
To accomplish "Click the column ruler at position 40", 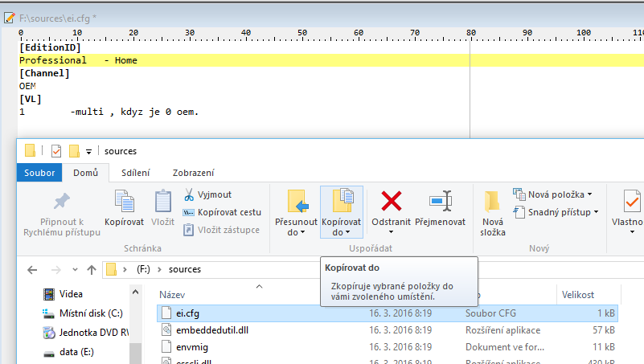I will coord(245,33).
